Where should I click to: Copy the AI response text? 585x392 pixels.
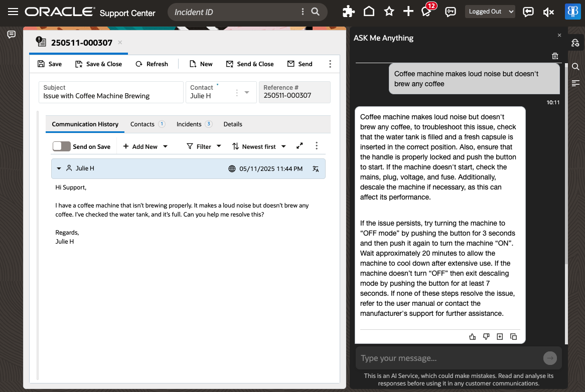pyautogui.click(x=513, y=336)
